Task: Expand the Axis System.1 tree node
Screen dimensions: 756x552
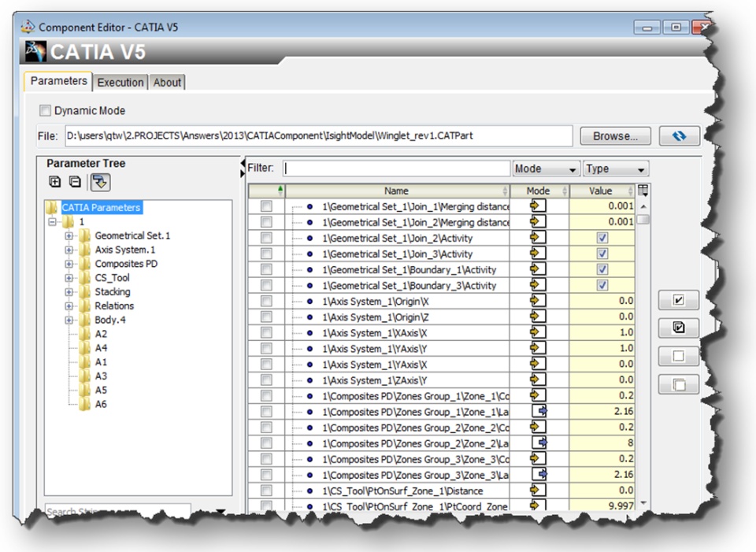Action: tap(69, 250)
